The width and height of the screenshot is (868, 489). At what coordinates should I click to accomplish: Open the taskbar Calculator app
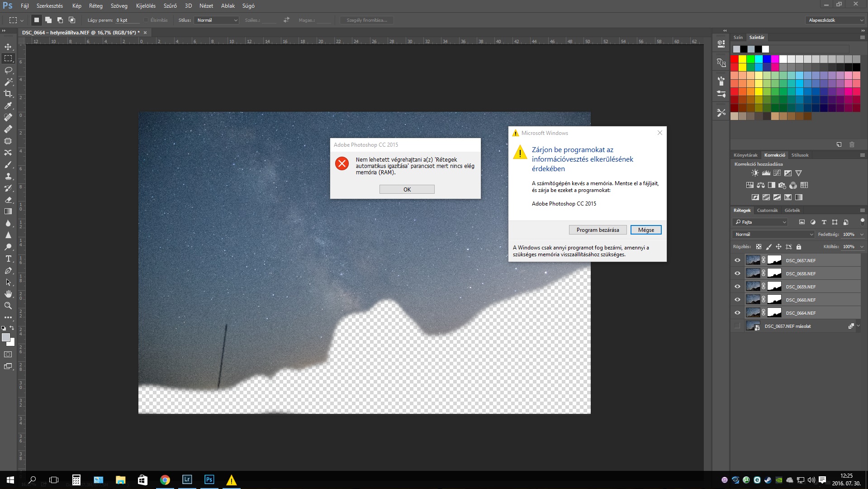point(76,480)
